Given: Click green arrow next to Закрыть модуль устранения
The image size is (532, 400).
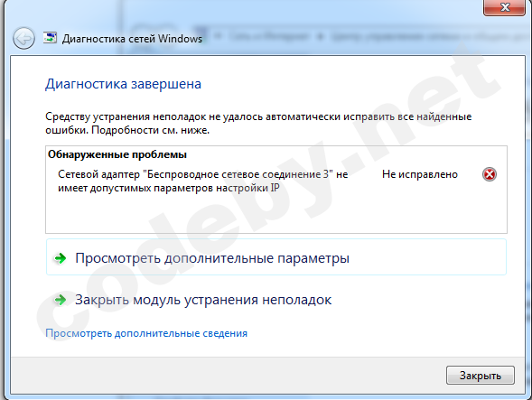Looking at the screenshot, I should pos(61,300).
